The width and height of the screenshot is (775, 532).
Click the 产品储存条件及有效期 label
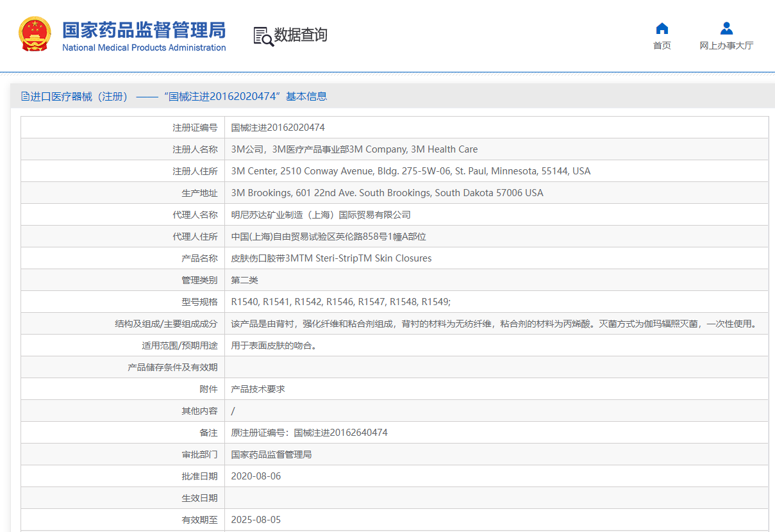click(172, 367)
